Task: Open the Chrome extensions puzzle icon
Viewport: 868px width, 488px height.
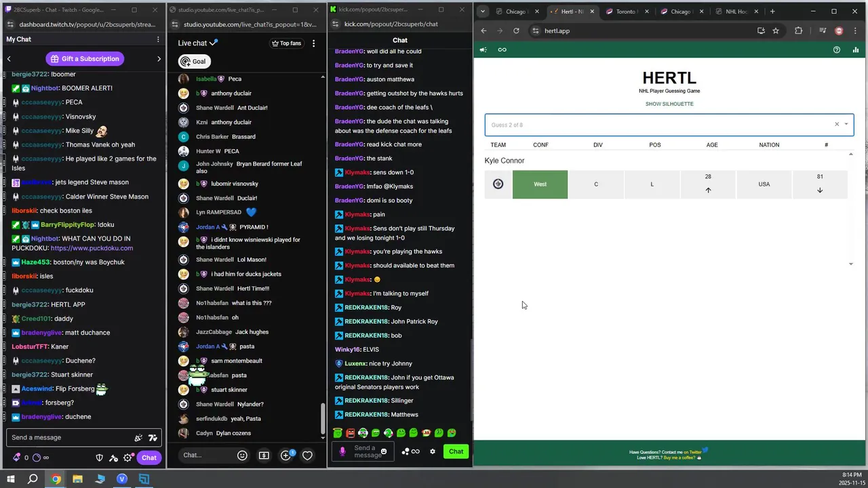Action: (x=798, y=30)
